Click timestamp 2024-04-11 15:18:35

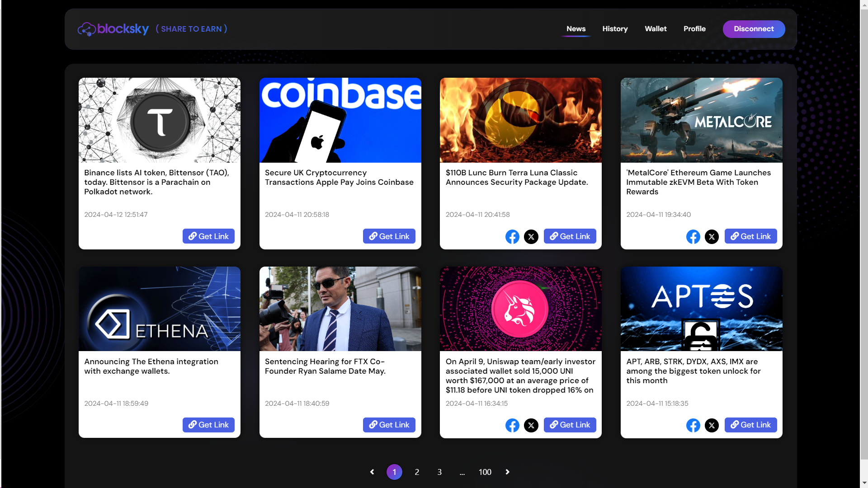point(657,404)
